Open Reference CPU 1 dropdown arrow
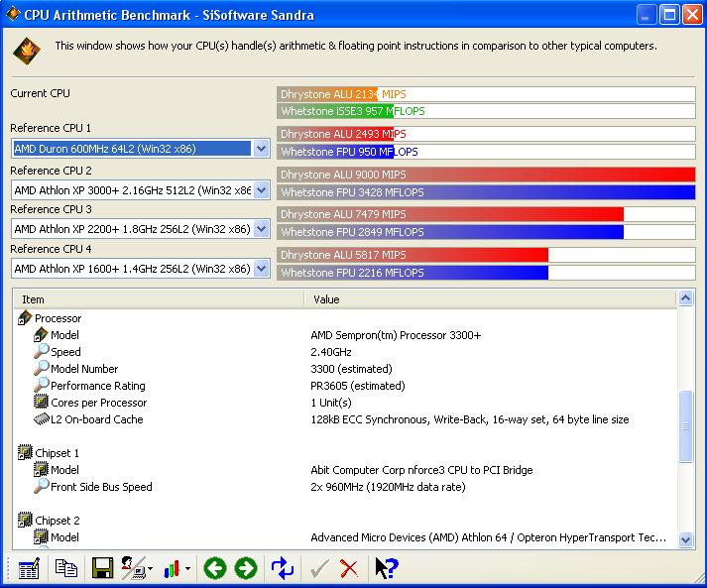The height and width of the screenshot is (588, 707). click(x=261, y=149)
